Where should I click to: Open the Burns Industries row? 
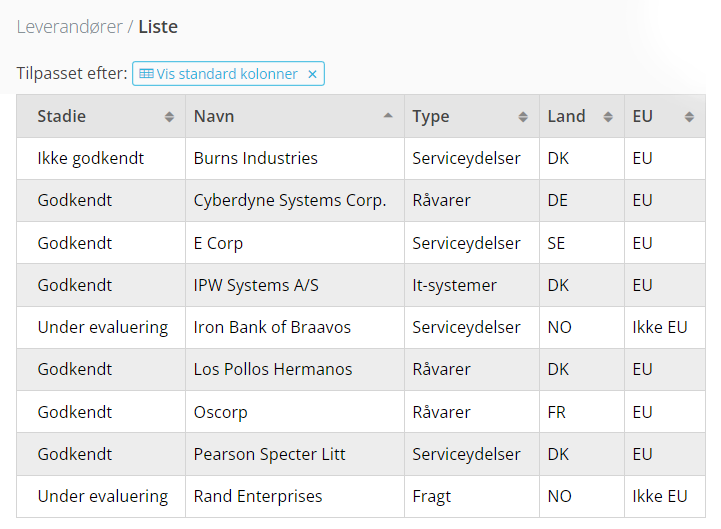(x=361, y=158)
